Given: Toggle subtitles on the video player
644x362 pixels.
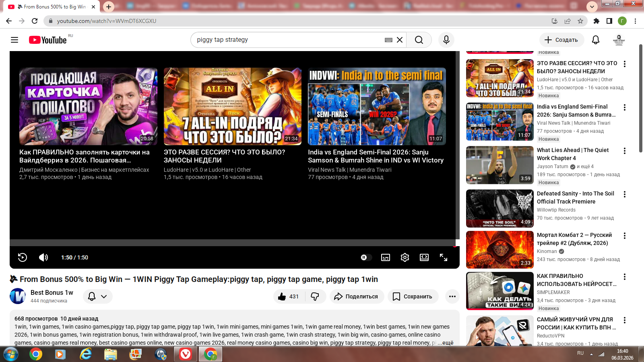Looking at the screenshot, I should [385, 257].
